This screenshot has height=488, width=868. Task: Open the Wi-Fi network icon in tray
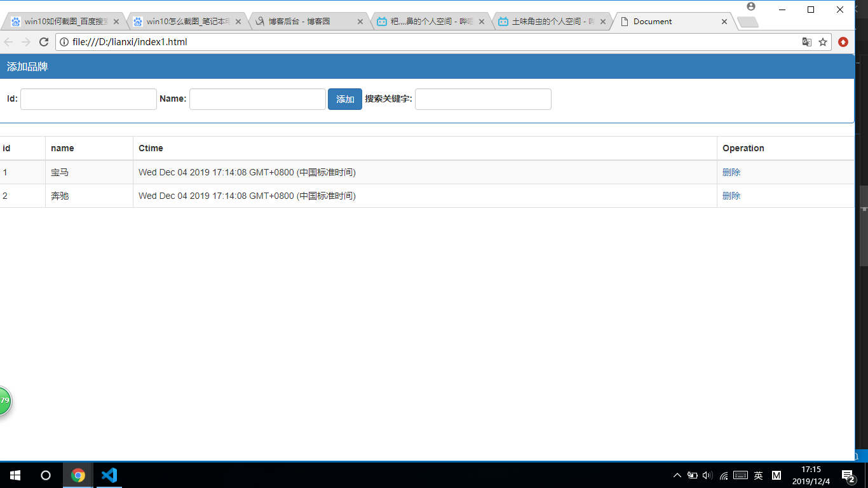click(724, 475)
